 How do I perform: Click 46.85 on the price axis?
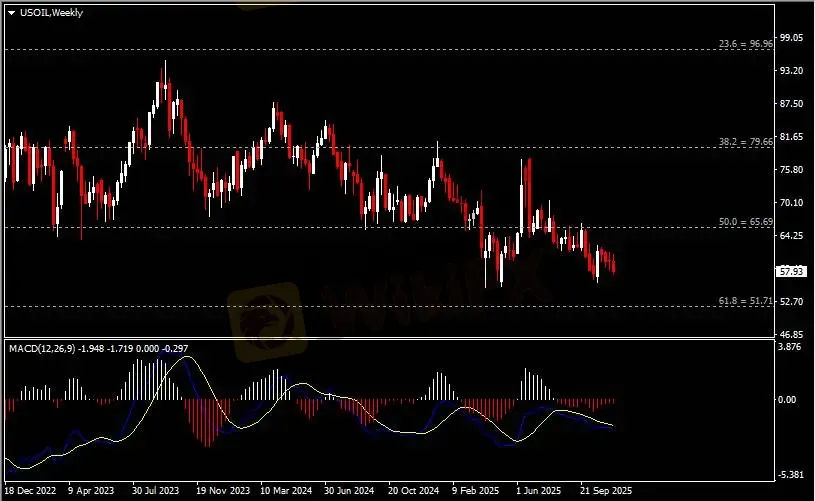click(792, 334)
